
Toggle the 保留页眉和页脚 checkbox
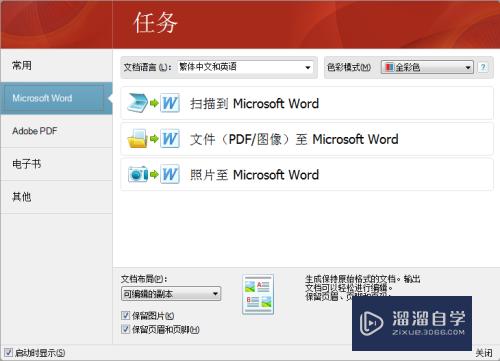[125, 329]
